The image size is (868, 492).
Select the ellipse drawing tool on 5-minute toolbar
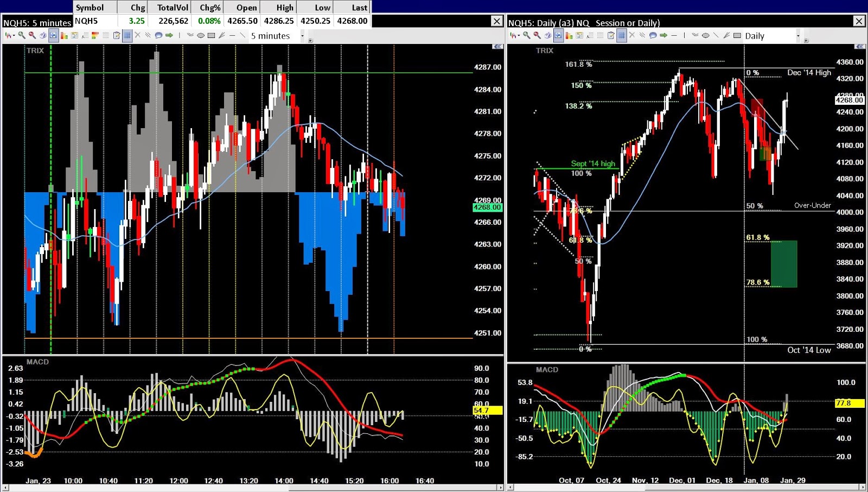click(x=201, y=35)
